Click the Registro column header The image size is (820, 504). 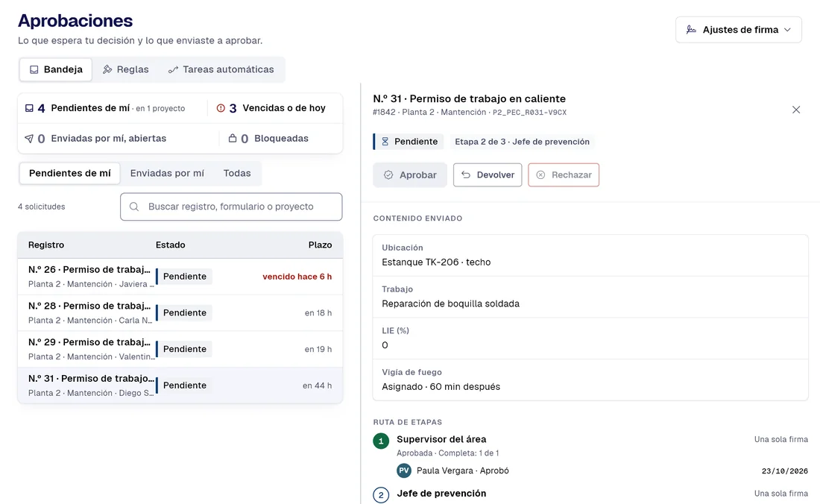point(46,245)
